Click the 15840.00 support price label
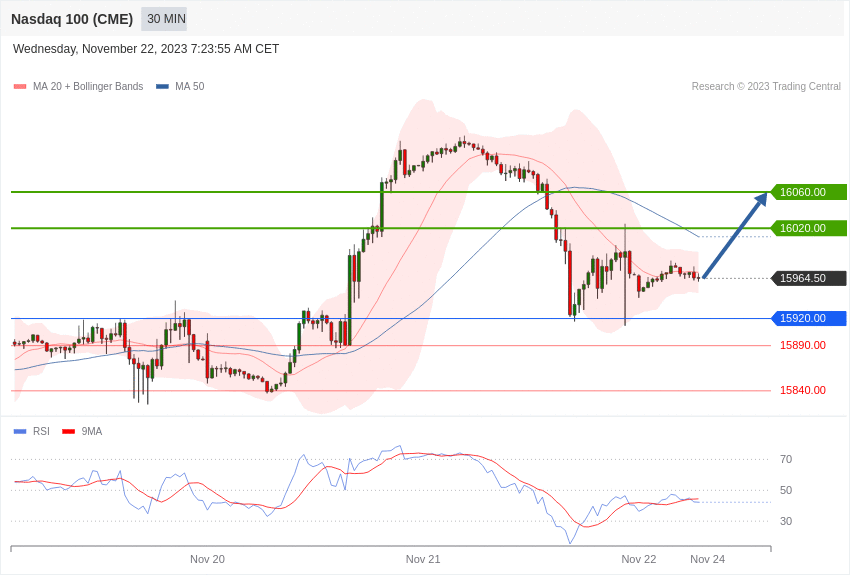 pyautogui.click(x=803, y=390)
